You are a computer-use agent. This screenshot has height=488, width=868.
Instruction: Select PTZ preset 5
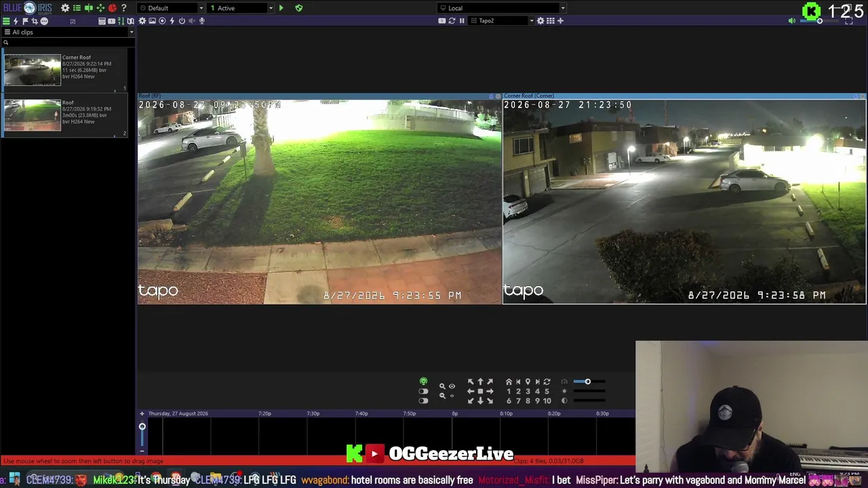pyautogui.click(x=547, y=391)
